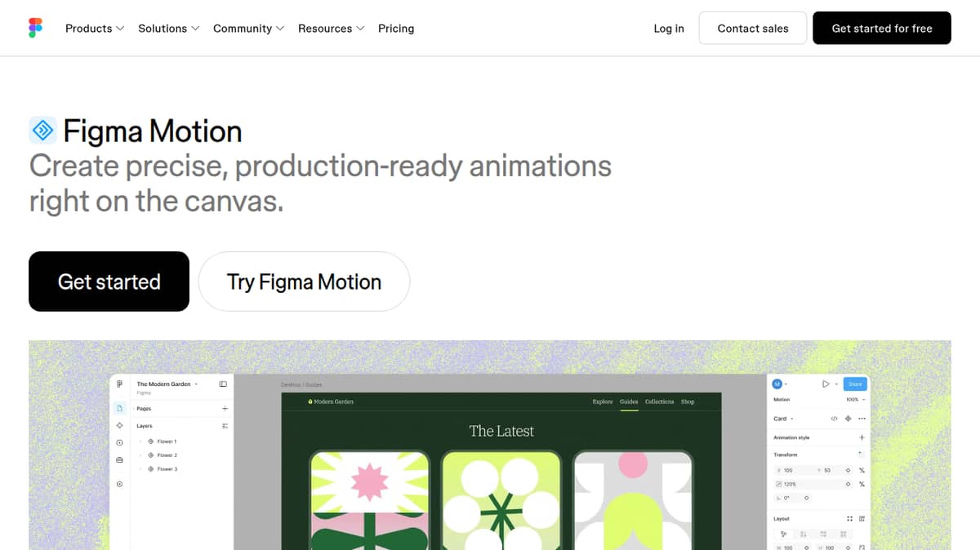Toggle keyframe diamond next to 0° rotation

click(x=807, y=498)
